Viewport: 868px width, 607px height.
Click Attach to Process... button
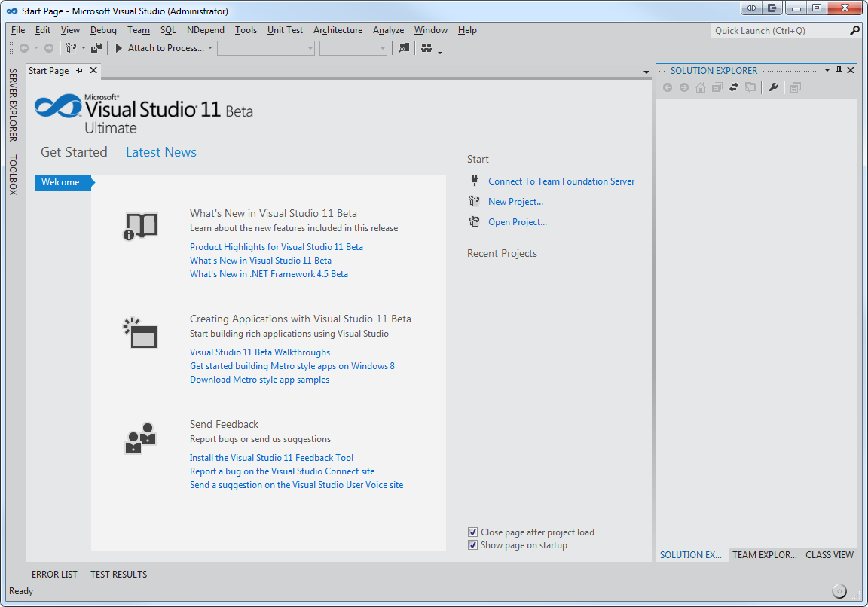pos(166,48)
